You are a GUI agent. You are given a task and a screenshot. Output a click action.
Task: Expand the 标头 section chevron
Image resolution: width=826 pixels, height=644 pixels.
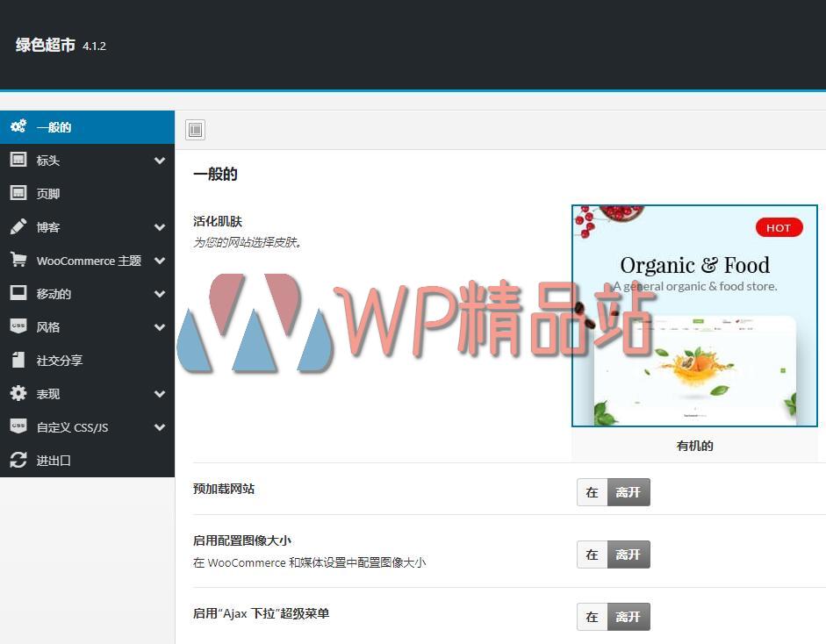pos(160,160)
